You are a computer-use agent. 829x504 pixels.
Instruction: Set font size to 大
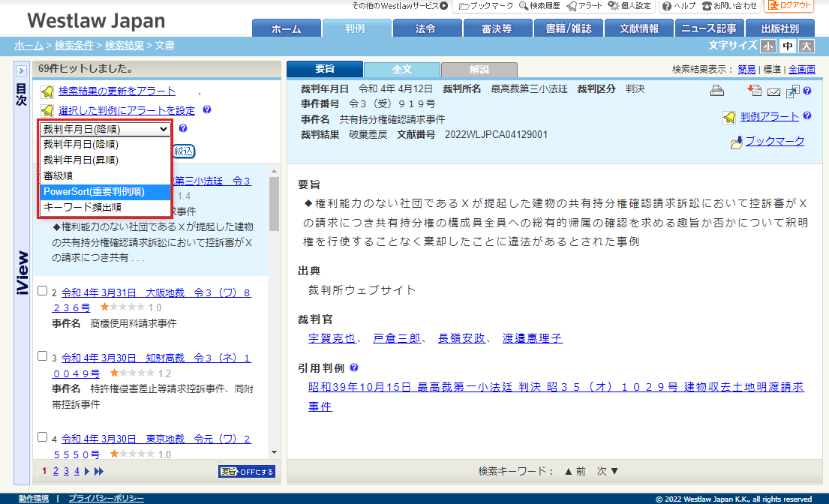coord(806,46)
